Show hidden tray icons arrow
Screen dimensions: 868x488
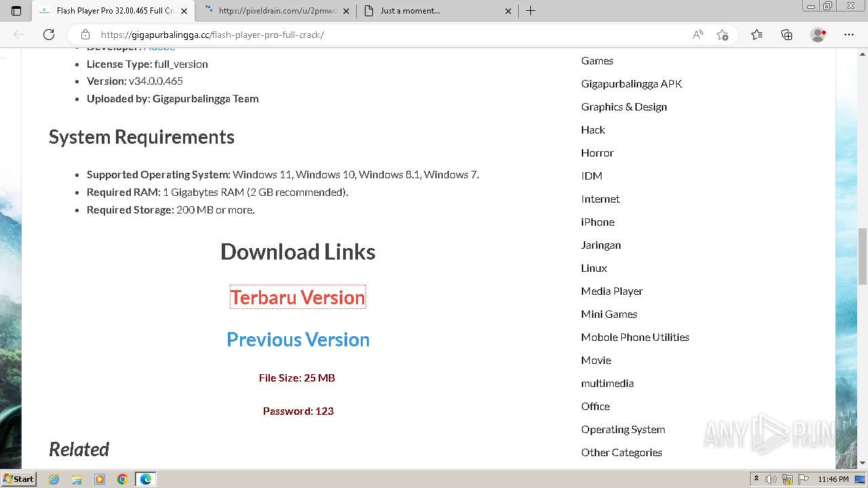pos(756,479)
